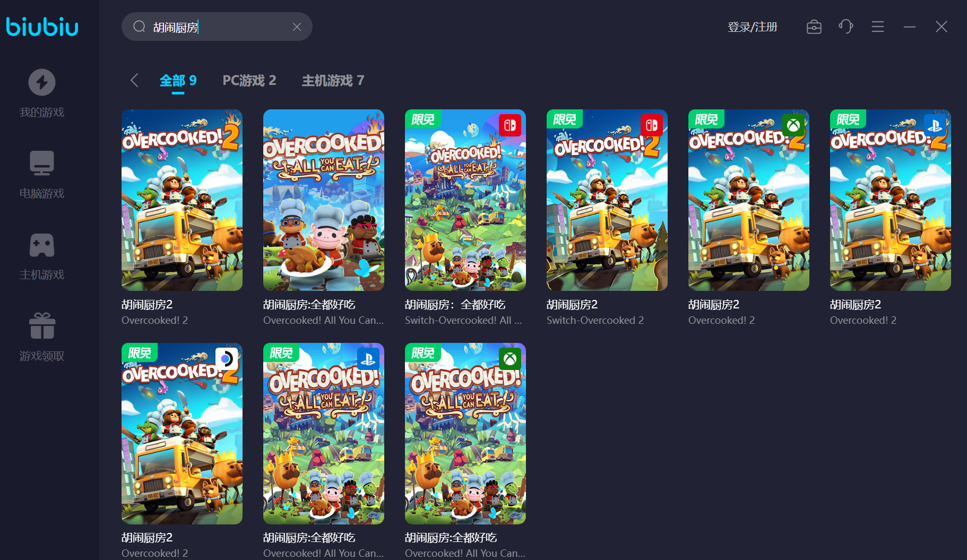967x560 pixels.
Task: Open PC 胡闹厨房:全都好吃 cover without badge
Action: 323,200
